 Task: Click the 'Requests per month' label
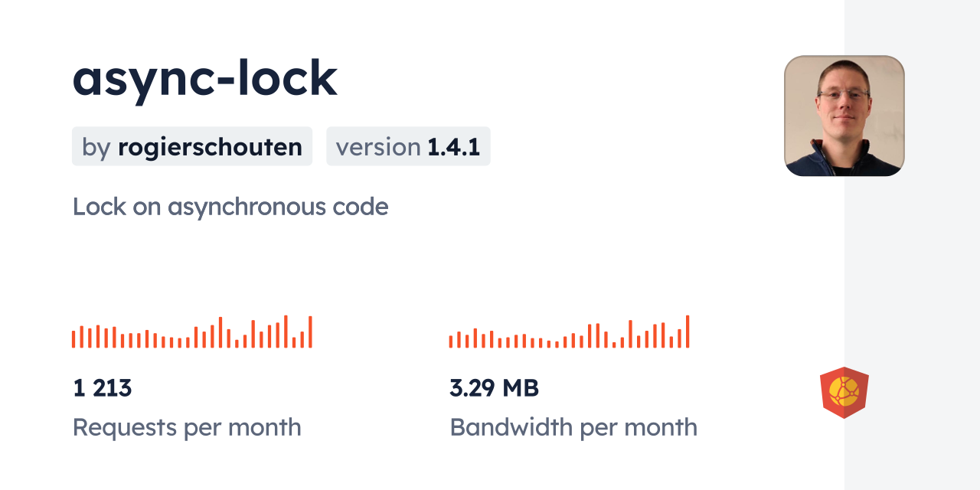click(x=187, y=427)
